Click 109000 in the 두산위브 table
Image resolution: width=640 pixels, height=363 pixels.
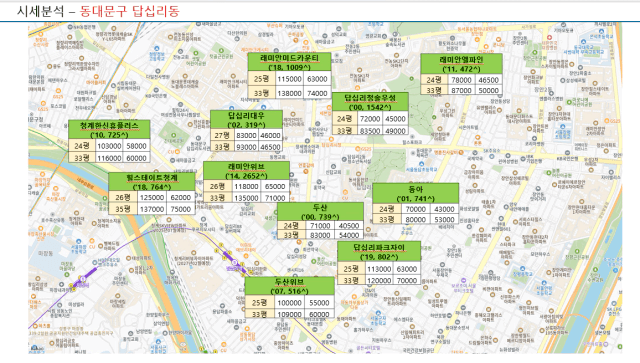[x=289, y=314]
